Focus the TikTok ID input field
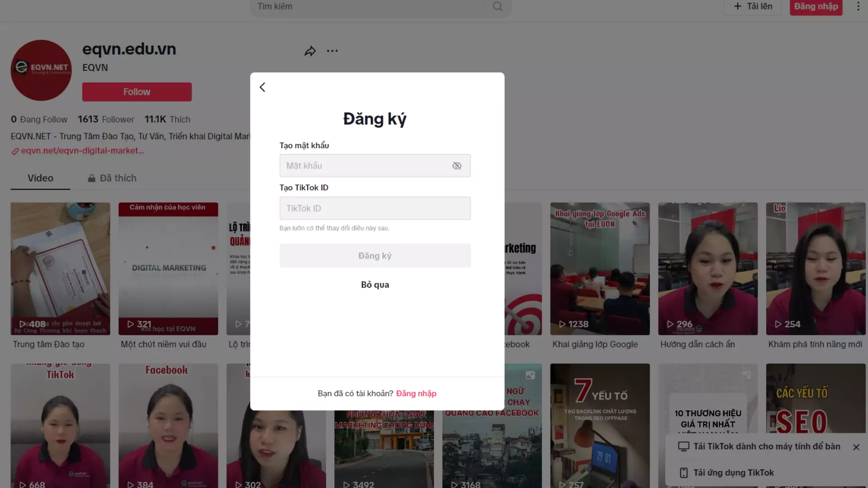This screenshot has height=488, width=868. pos(375,208)
